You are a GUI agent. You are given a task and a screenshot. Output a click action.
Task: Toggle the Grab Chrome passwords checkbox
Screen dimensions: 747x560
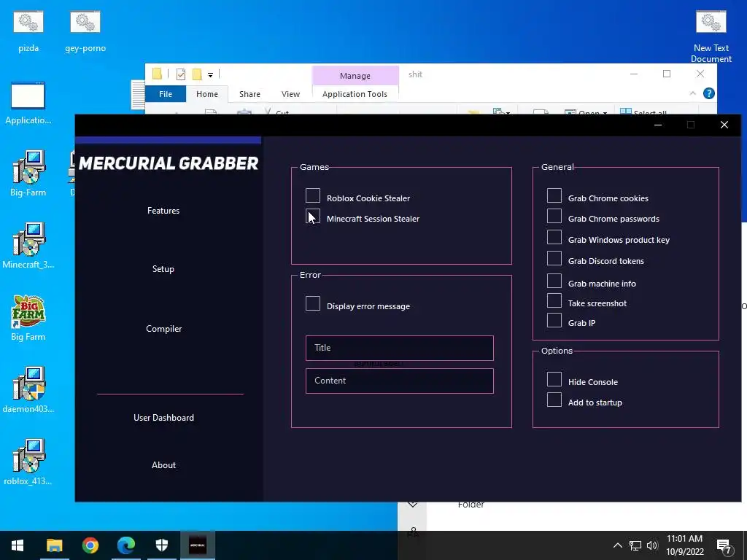tap(554, 216)
